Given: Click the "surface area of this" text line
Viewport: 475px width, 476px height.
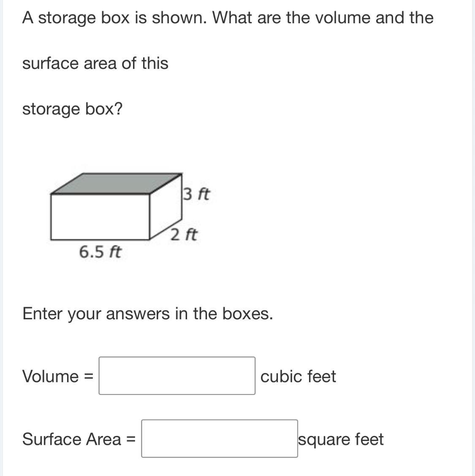Looking at the screenshot, I should point(95,63).
